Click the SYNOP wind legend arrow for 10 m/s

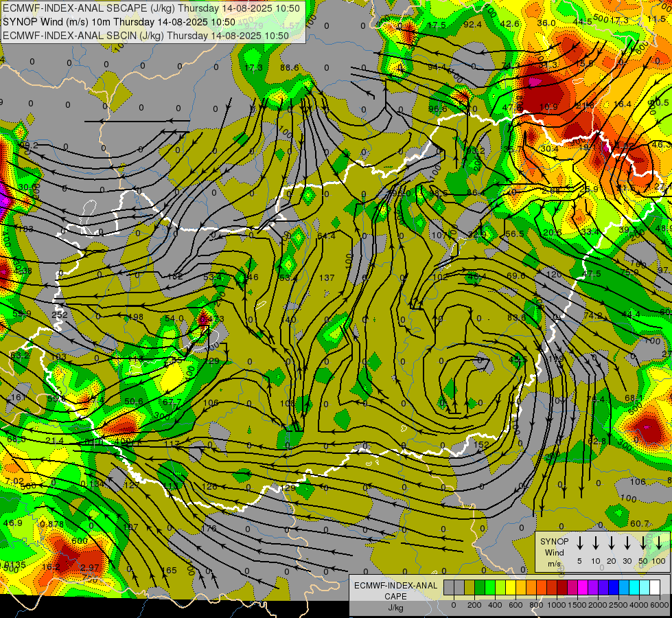[596, 543]
